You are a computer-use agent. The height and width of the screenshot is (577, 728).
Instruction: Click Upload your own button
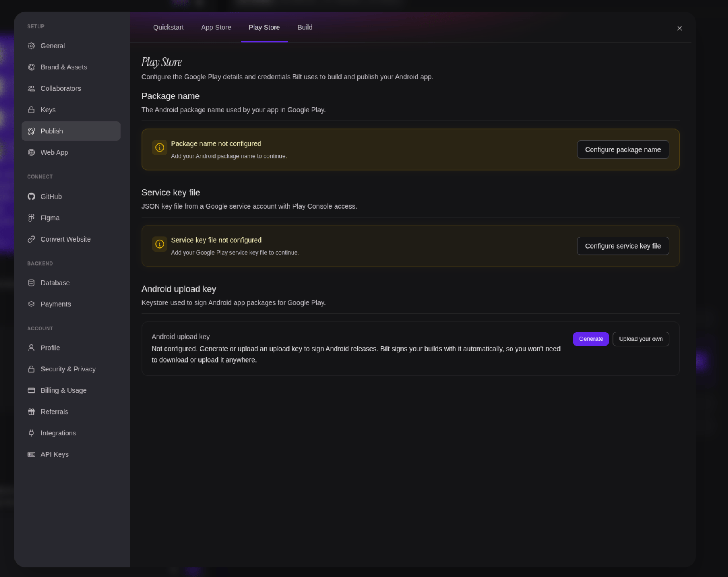pyautogui.click(x=641, y=339)
